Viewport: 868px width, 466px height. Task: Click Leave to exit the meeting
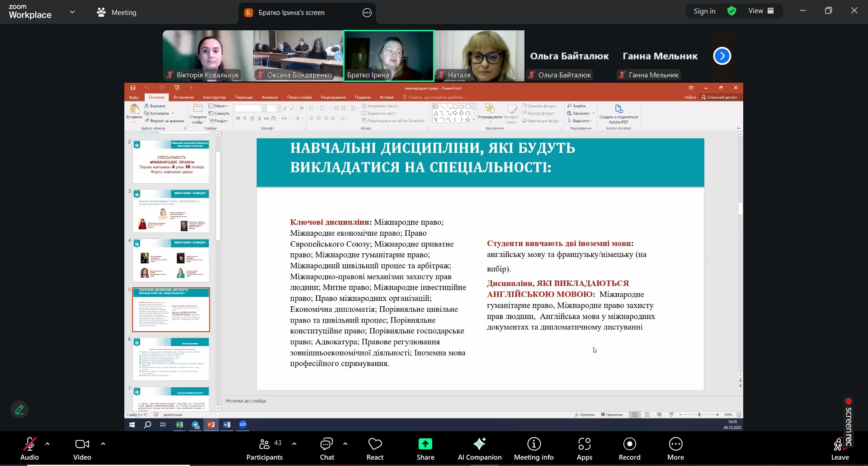click(x=839, y=448)
